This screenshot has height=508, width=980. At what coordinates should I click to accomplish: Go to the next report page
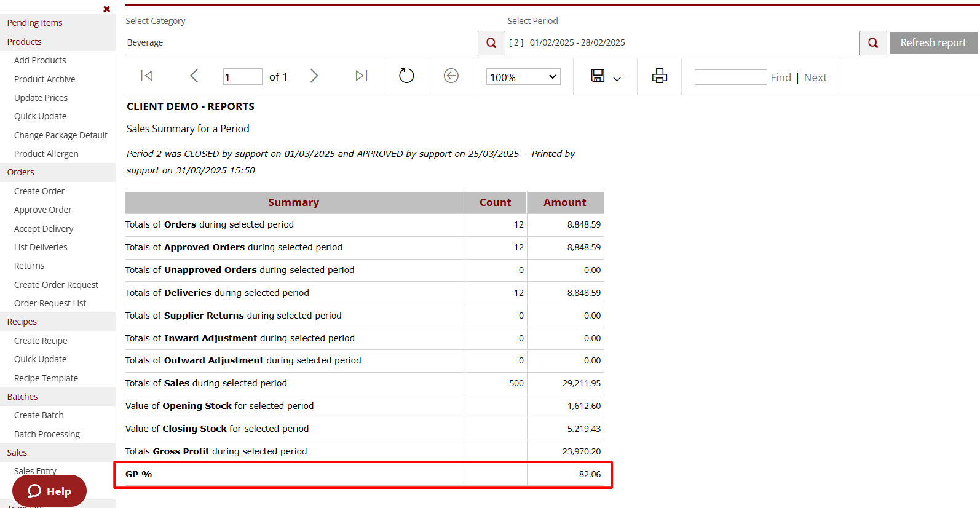[x=314, y=76]
